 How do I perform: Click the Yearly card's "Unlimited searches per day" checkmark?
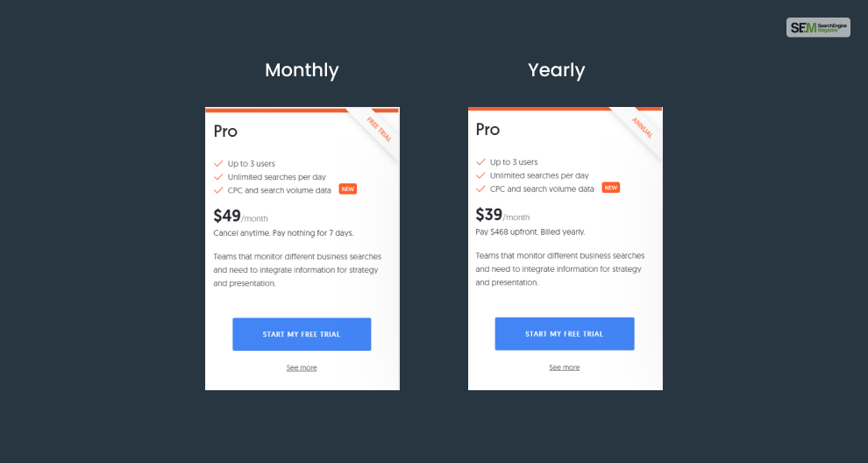click(480, 176)
